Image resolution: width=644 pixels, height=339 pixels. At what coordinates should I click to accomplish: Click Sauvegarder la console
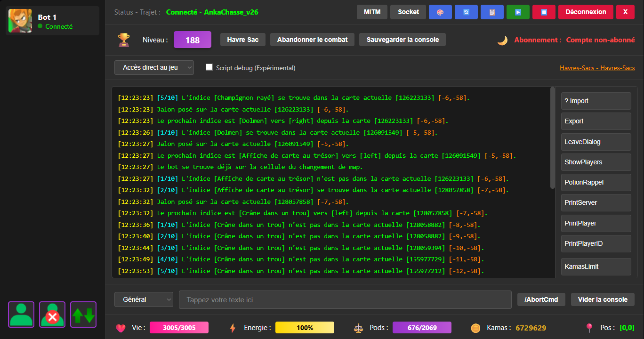(402, 40)
